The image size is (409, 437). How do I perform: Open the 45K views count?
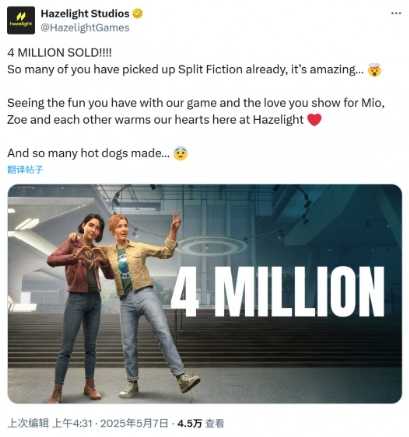point(200,423)
